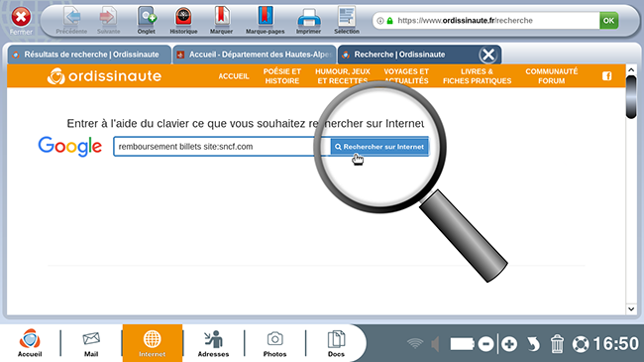Click the undo curved arrow icon
Image resolution: width=644 pixels, height=362 pixels.
pyautogui.click(x=533, y=344)
